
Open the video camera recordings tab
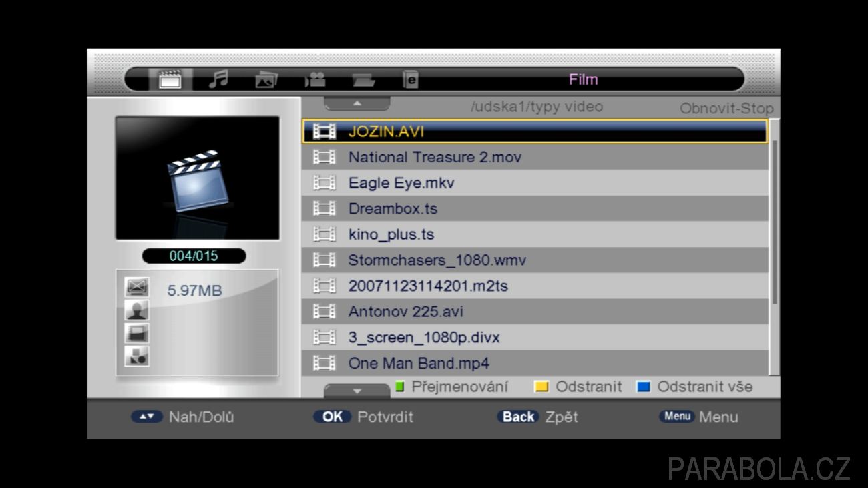coord(315,79)
